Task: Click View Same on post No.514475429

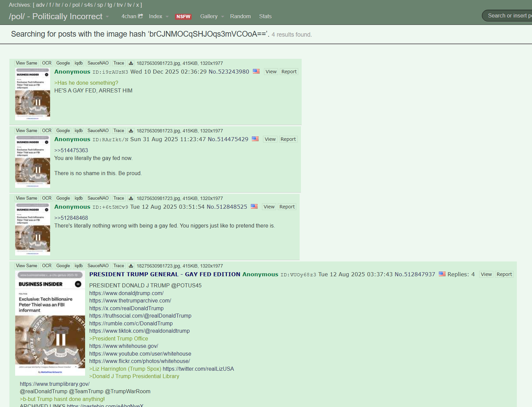Action: (x=27, y=131)
